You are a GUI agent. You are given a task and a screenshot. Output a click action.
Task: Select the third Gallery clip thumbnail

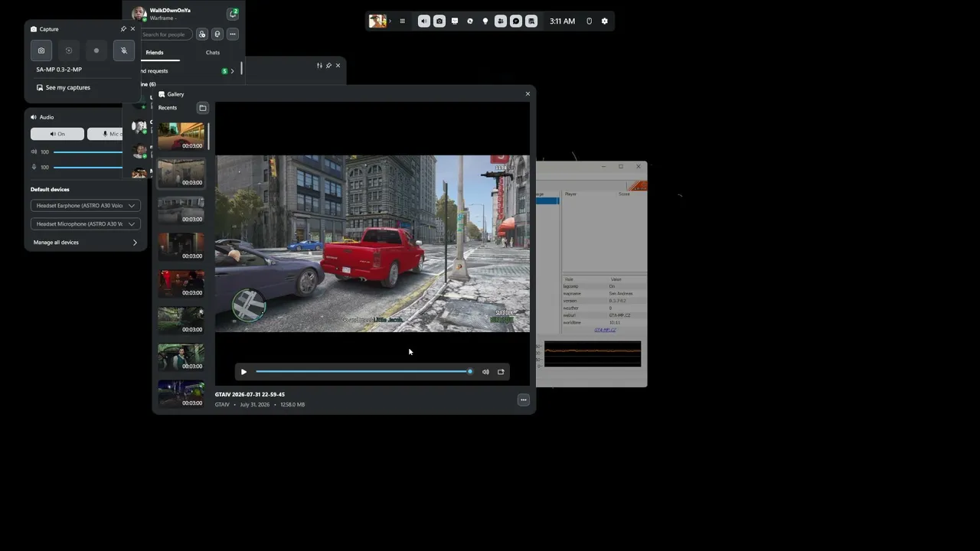181,210
